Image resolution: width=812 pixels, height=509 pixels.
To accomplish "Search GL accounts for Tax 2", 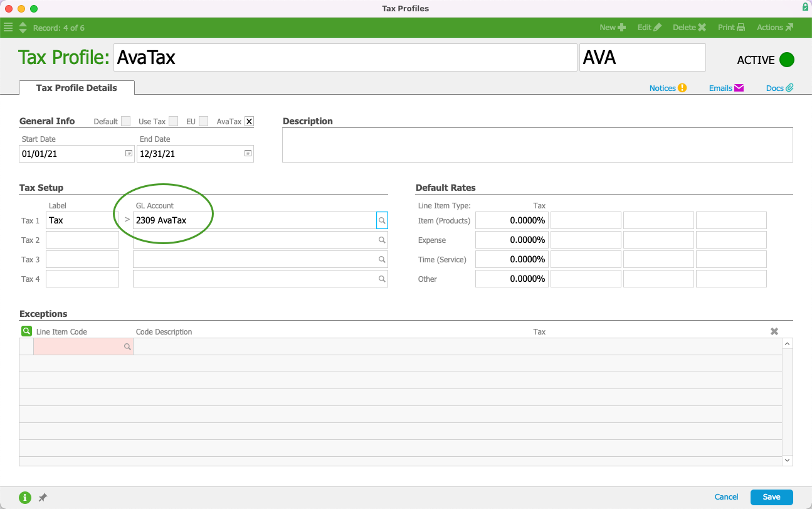I will (x=382, y=240).
